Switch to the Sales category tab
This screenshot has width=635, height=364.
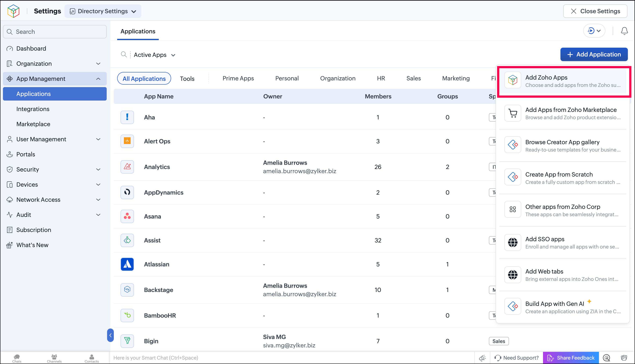tap(413, 78)
